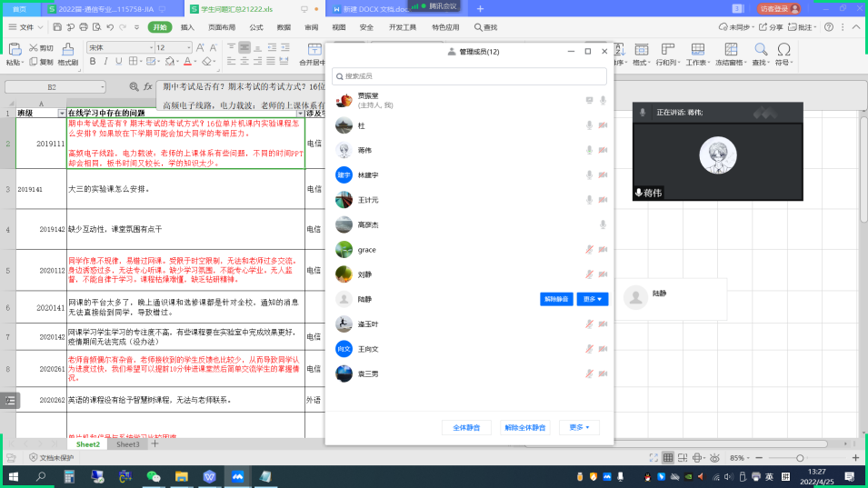868x488 pixels.
Task: Click the Find (查找) magnifier icon
Action: click(x=759, y=49)
